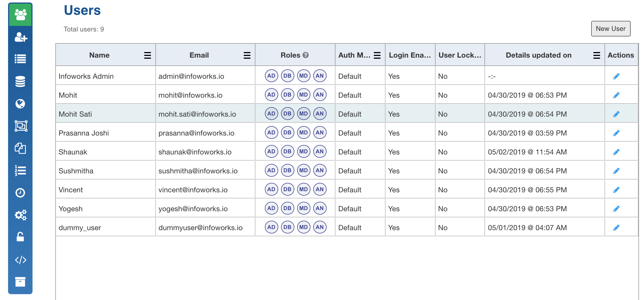Open the numbered list icon in sidebar
This screenshot has height=300, width=644.
[x=20, y=170]
